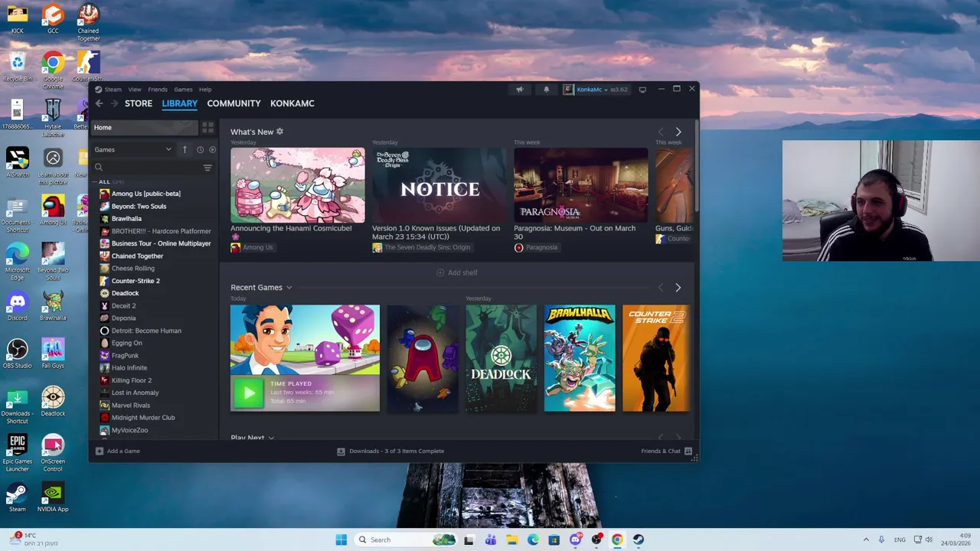Select Detroit: Become Human in list
The image size is (980, 551).
146,331
